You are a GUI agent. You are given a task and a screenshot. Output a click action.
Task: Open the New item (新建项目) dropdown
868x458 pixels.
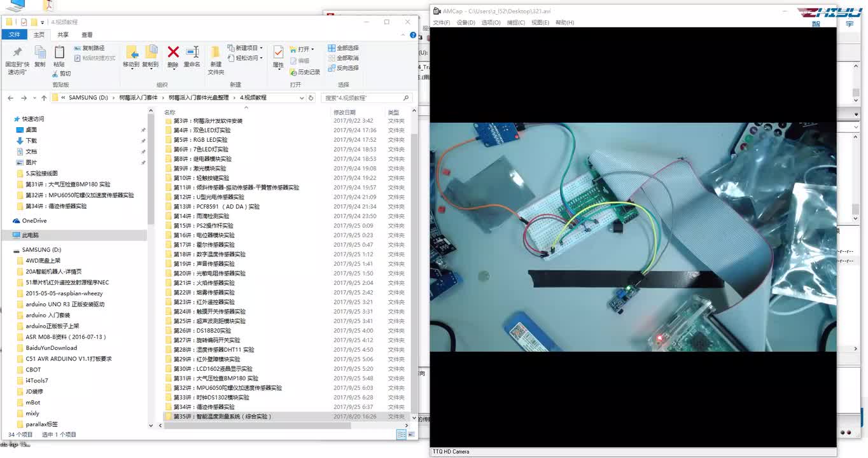(245, 48)
